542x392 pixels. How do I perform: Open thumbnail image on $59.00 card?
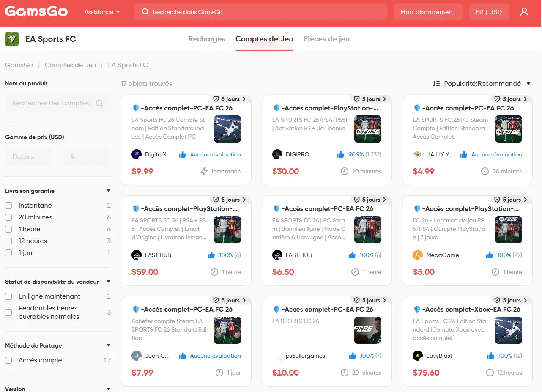[227, 230]
